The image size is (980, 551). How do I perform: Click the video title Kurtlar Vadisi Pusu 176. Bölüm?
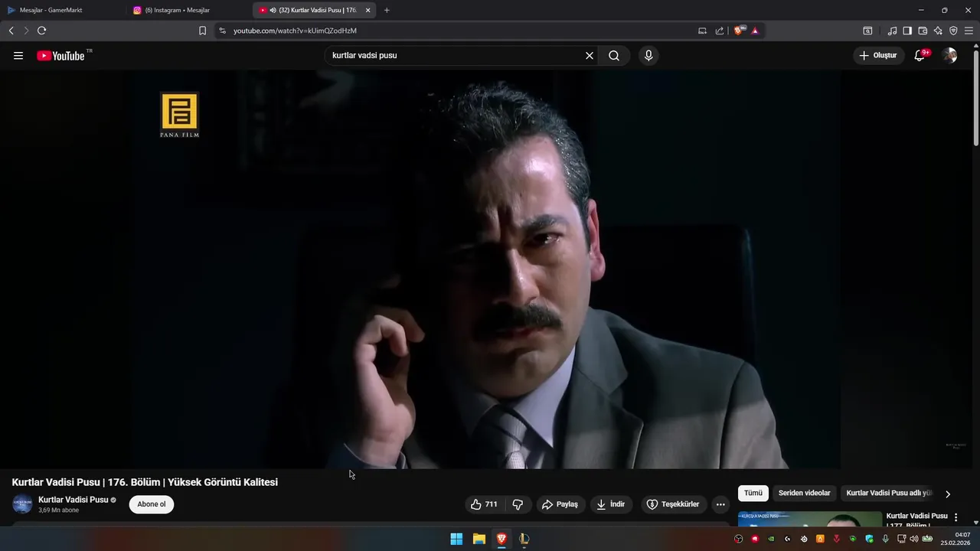(x=145, y=482)
